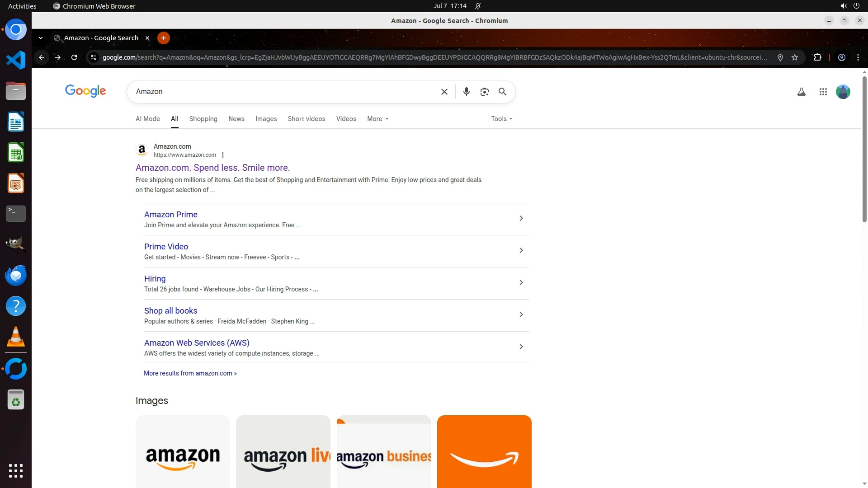Open Google Lens image search icon
Image resolution: width=868 pixels, height=488 pixels.
(484, 92)
